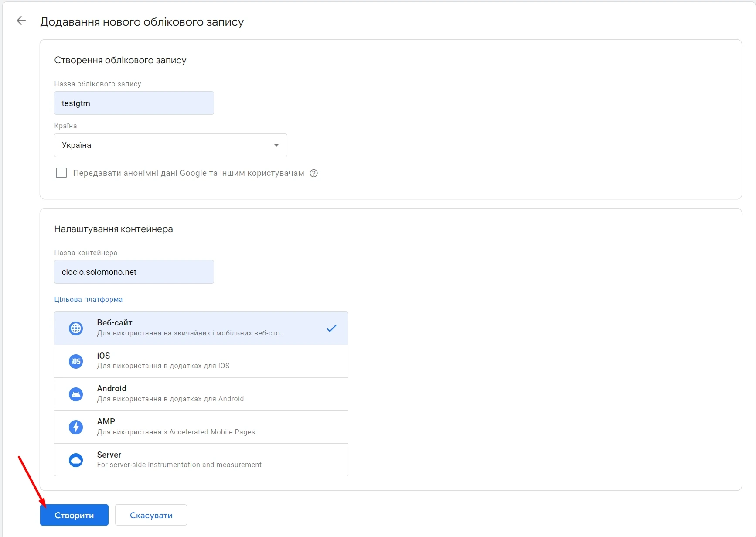Choose Server as the target platform
Viewport: 756px width, 537px height.
(x=201, y=460)
